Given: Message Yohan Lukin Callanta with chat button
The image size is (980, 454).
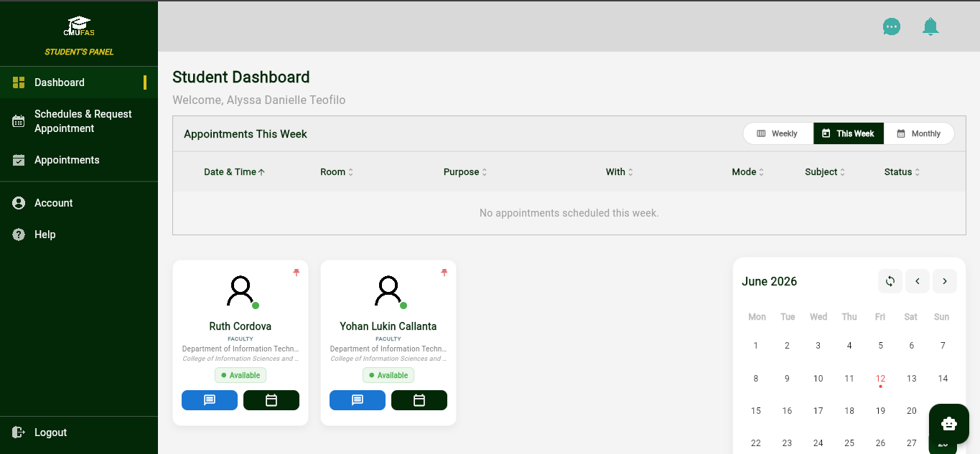Looking at the screenshot, I should 358,400.
